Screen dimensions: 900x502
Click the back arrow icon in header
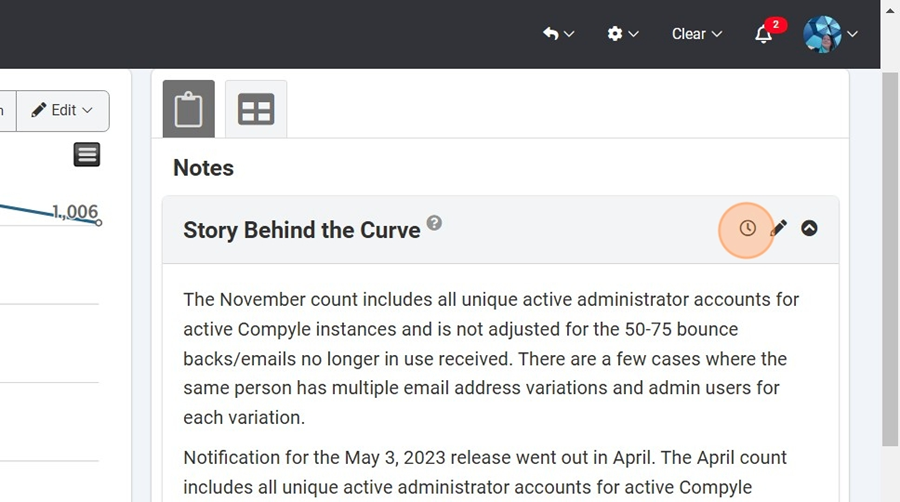(x=550, y=34)
